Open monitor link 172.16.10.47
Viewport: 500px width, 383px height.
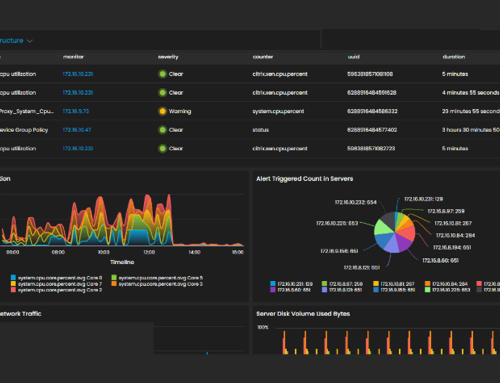[77, 130]
